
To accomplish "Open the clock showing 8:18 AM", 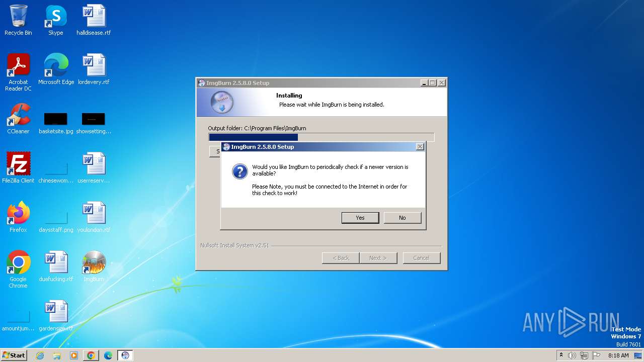I will point(618,355).
